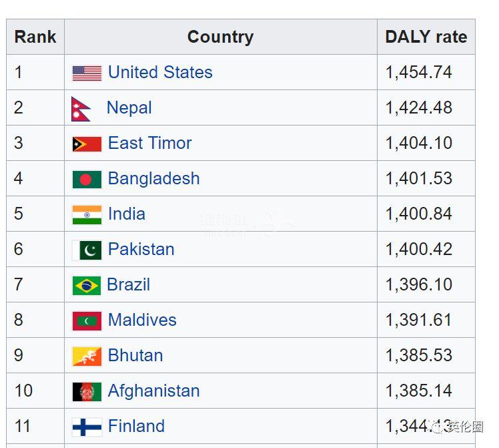Open the United States link
This screenshot has width=499, height=448.
pos(160,72)
